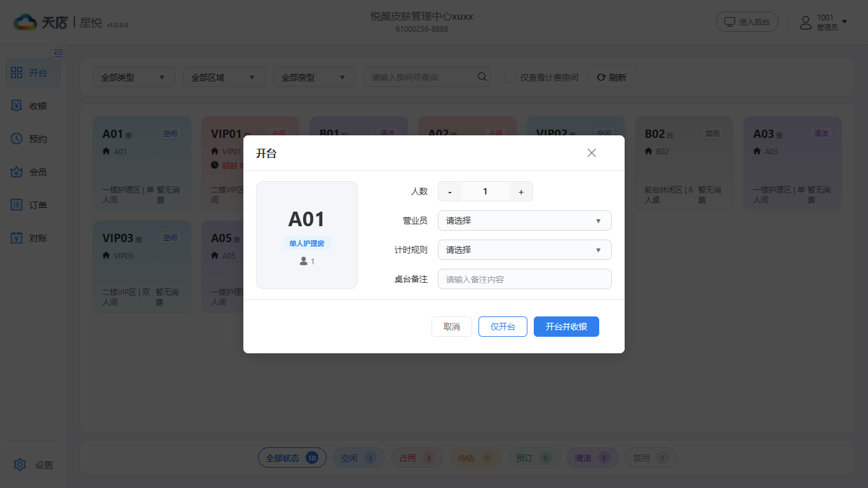The image size is (868, 488).
Task: Click the 天店 cloud logo
Action: click(x=39, y=22)
